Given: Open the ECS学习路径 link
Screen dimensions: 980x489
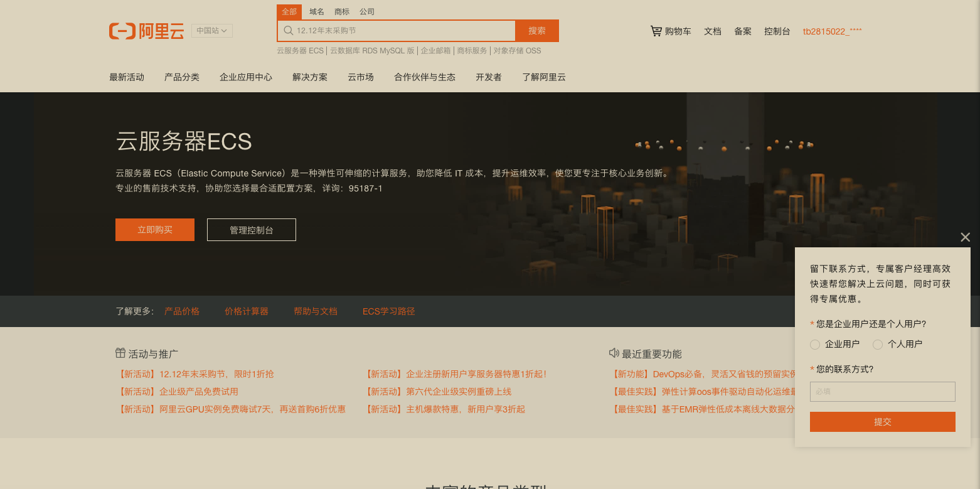Looking at the screenshot, I should tap(389, 311).
